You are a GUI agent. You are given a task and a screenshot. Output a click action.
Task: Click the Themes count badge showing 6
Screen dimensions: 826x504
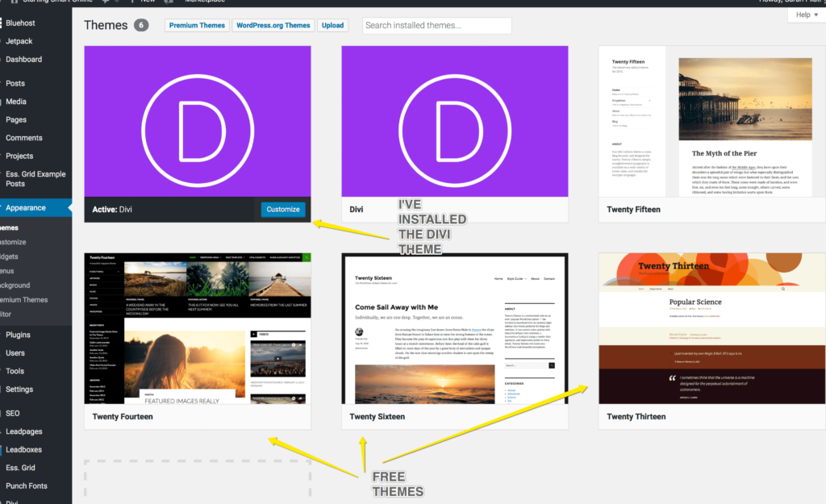click(x=141, y=25)
